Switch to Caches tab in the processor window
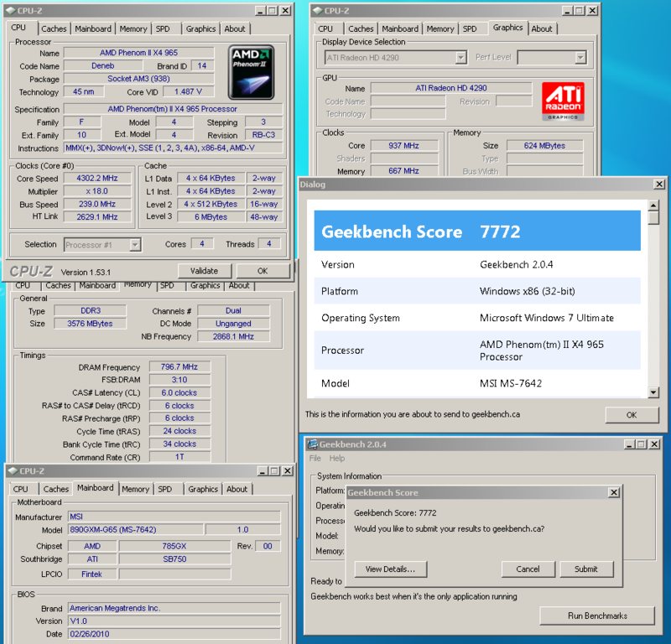Image resolution: width=671 pixels, height=644 pixels. tap(54, 29)
